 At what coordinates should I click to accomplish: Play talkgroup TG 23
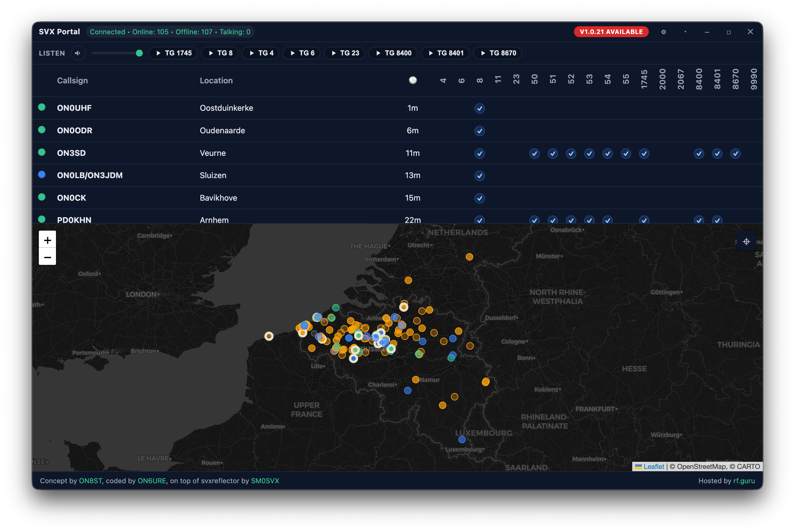345,53
